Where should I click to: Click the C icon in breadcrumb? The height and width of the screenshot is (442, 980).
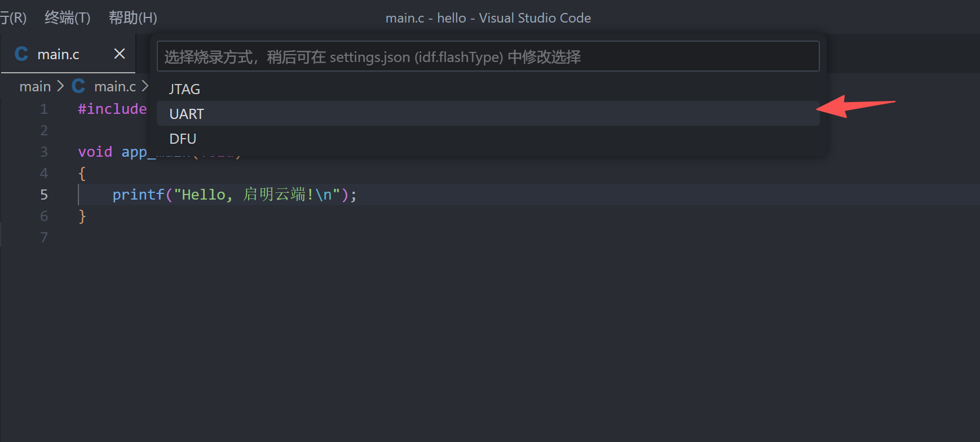coord(78,86)
